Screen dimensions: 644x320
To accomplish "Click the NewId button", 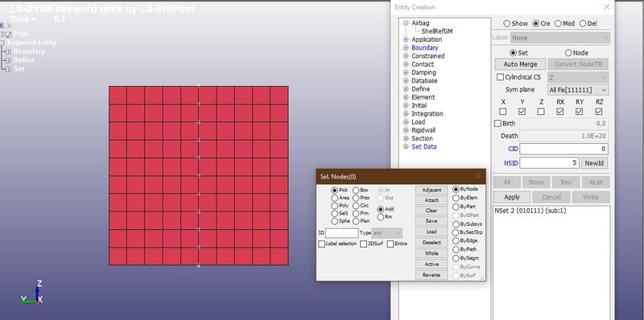I will tap(594, 163).
